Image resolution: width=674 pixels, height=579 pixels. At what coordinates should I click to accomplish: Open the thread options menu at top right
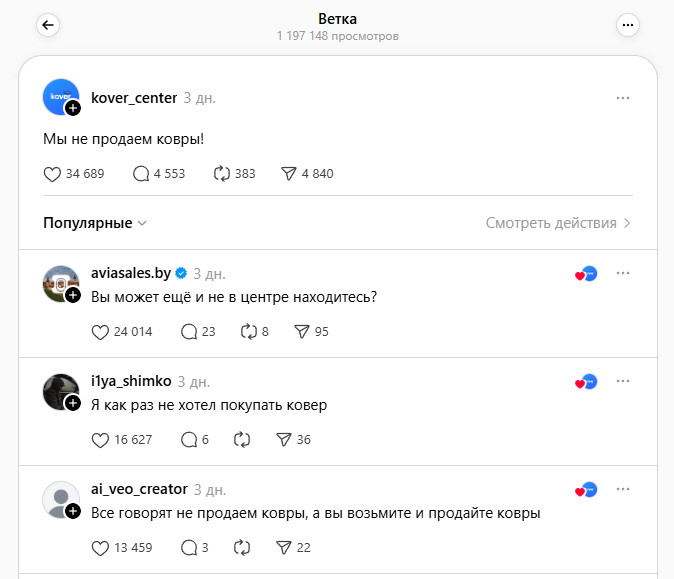(x=627, y=26)
